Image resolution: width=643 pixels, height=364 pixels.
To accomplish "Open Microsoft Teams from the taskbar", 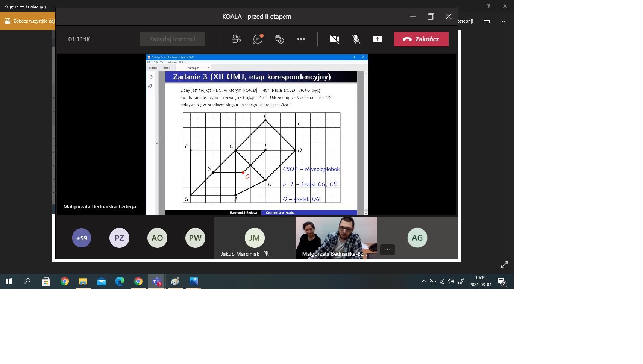I will (x=156, y=281).
